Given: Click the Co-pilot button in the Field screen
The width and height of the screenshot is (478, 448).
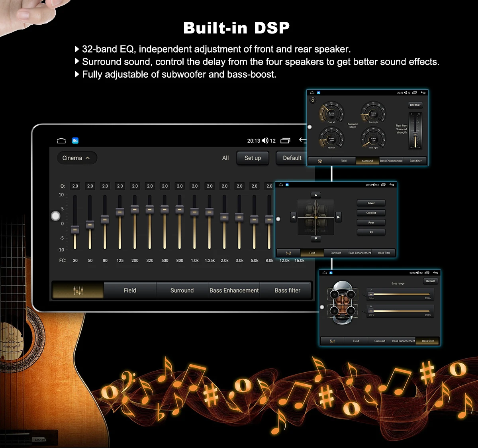Looking at the screenshot, I should pyautogui.click(x=371, y=213).
